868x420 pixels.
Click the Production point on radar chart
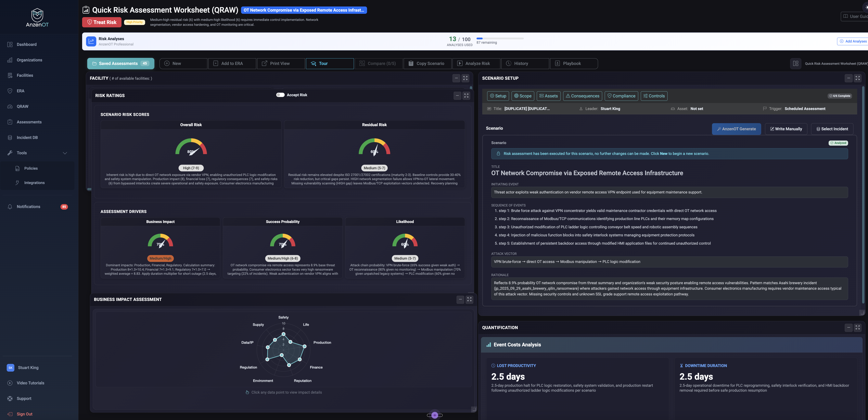coord(304,346)
